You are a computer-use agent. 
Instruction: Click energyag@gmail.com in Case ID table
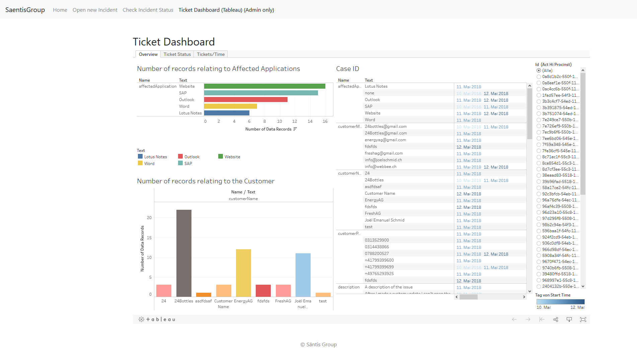pyautogui.click(x=385, y=140)
